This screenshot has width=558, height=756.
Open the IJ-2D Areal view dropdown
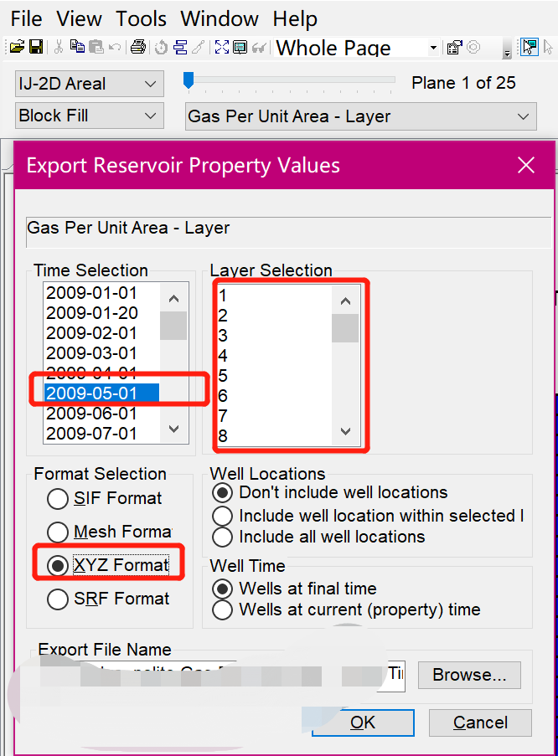coord(89,84)
